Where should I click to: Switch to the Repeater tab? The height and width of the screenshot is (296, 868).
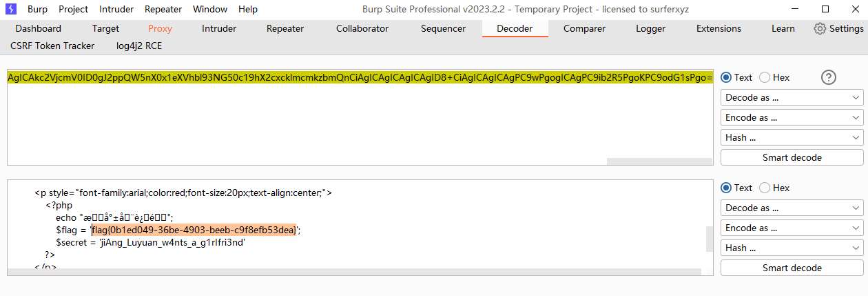[285, 28]
